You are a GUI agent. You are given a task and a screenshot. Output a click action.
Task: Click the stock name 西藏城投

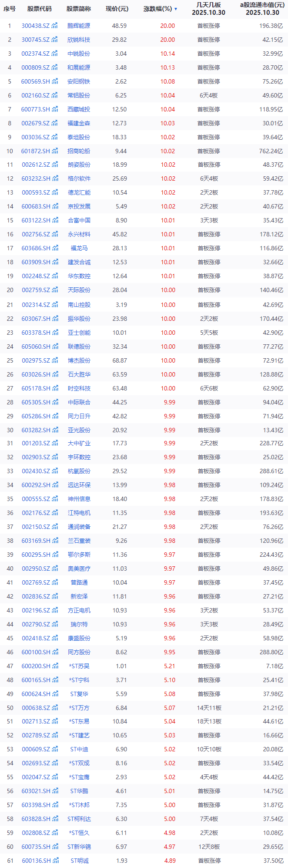79,109
